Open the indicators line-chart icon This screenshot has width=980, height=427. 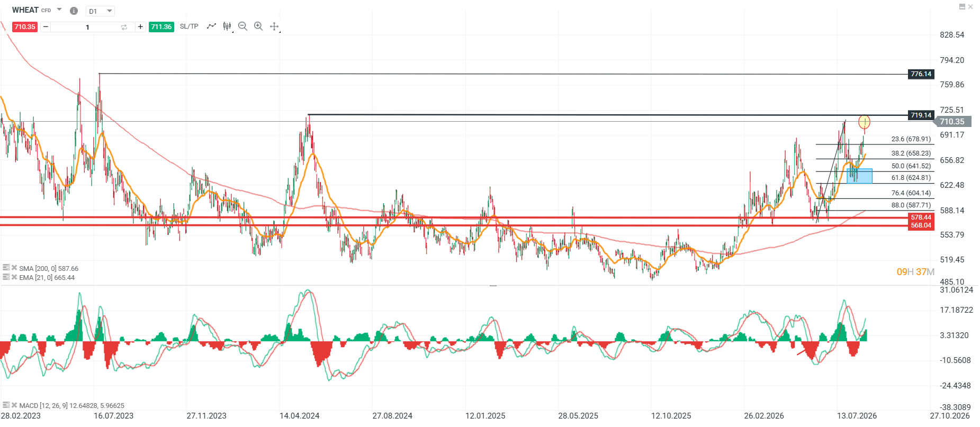(212, 26)
